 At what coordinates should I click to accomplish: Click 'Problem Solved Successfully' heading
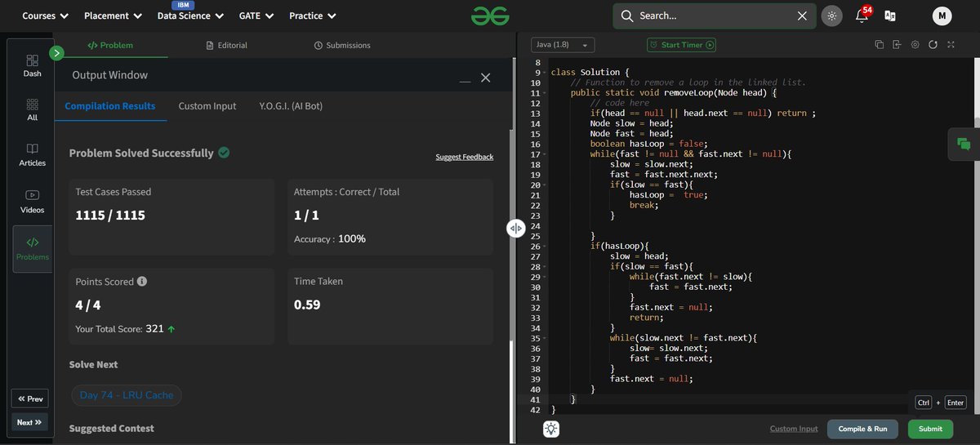(x=141, y=153)
